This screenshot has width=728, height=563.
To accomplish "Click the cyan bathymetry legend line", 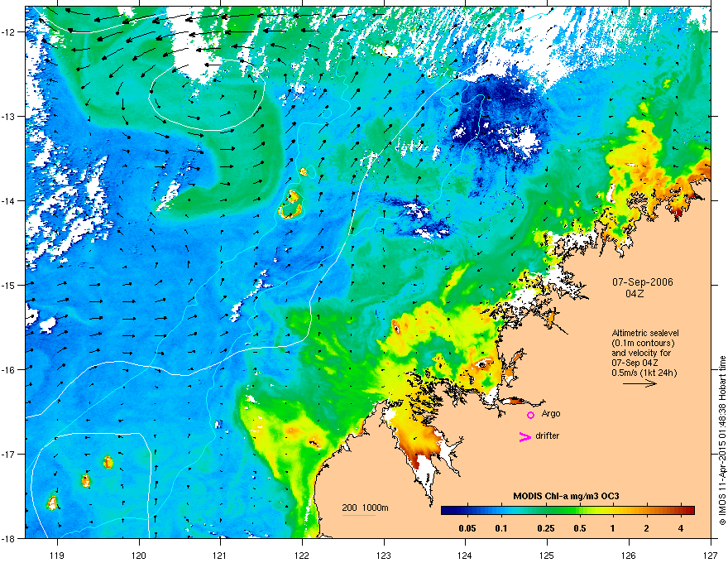I will point(358,515).
